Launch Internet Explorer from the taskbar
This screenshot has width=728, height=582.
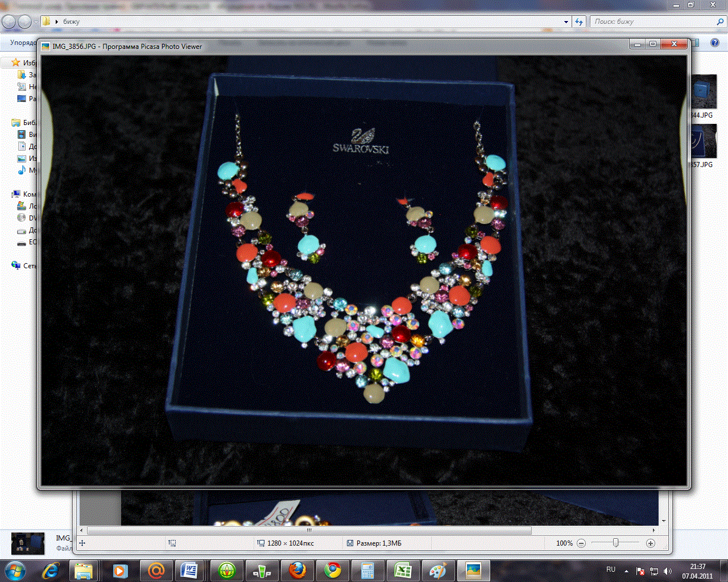51,570
